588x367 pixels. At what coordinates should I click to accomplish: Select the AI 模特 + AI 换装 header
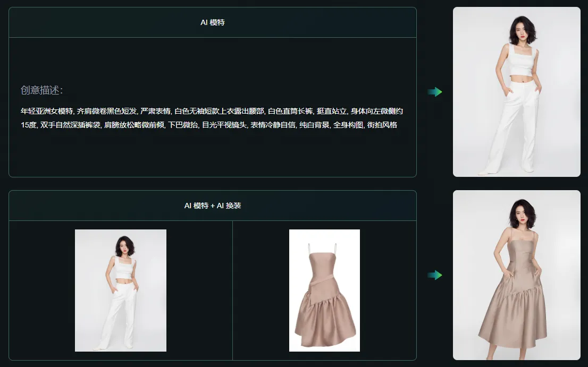pos(212,206)
